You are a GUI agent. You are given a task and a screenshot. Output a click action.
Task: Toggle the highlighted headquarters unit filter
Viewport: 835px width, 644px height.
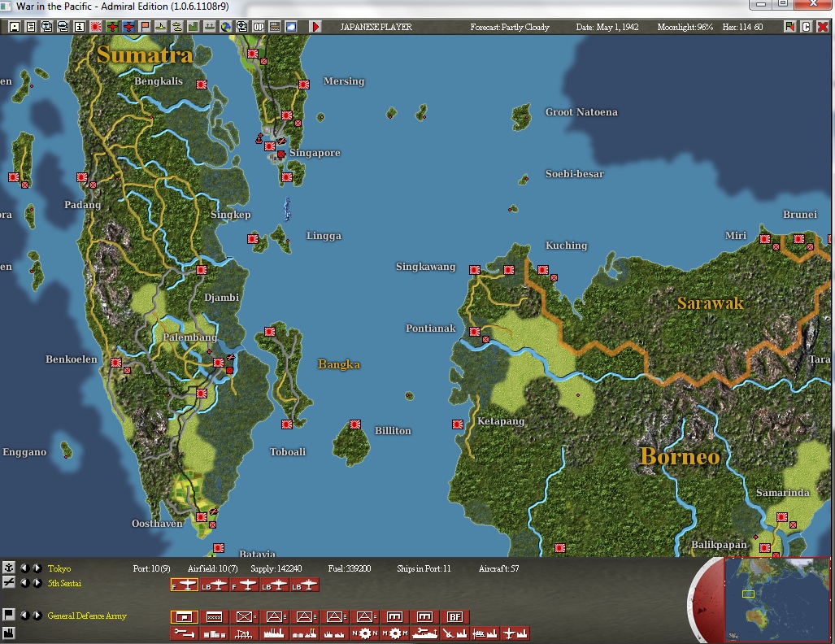click(185, 617)
